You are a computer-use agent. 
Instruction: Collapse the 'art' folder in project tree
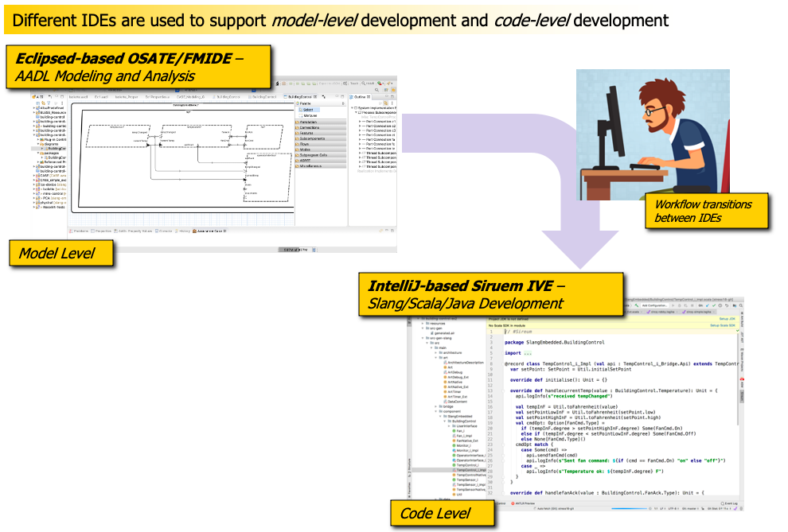click(x=436, y=356)
